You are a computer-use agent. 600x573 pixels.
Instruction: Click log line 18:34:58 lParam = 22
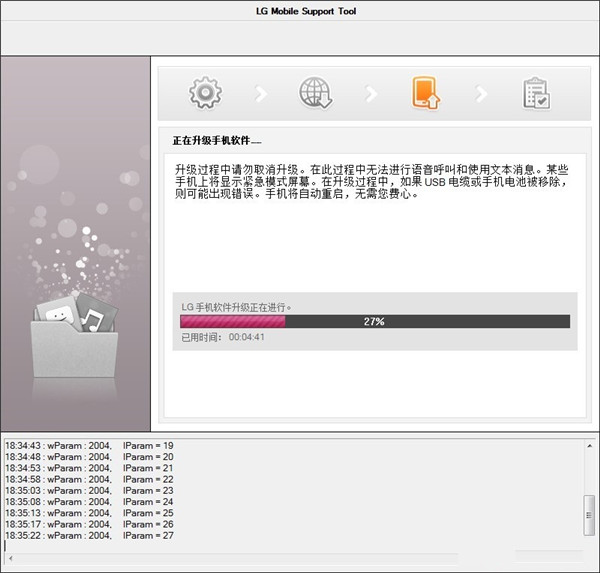[x=89, y=479]
